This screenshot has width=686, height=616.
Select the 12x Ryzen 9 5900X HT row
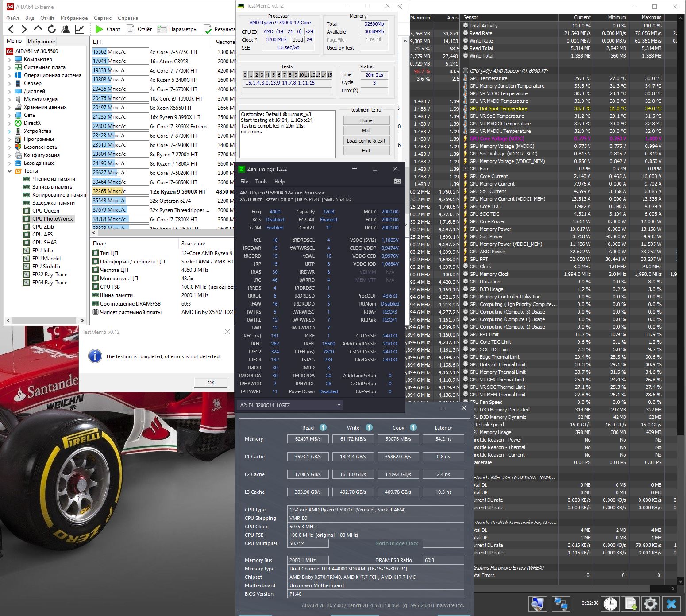[163, 192]
